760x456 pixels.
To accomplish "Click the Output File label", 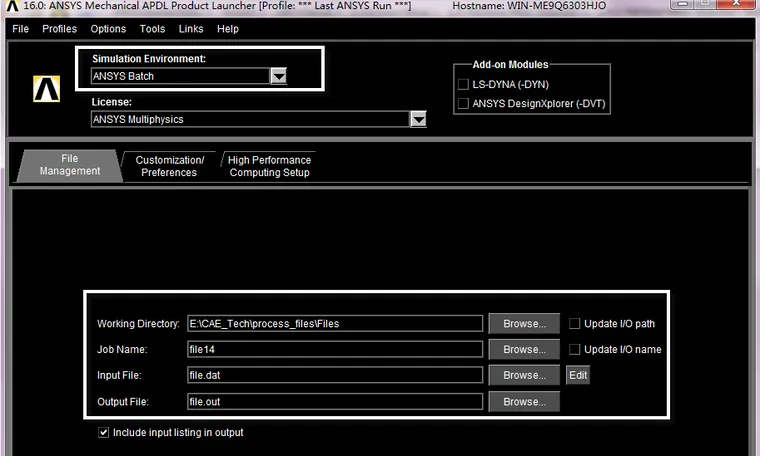I will tap(123, 402).
